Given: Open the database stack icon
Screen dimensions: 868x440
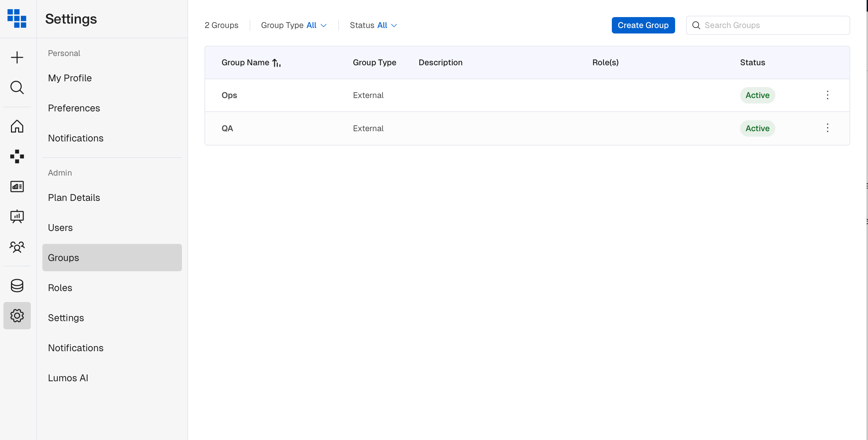Looking at the screenshot, I should [x=17, y=286].
